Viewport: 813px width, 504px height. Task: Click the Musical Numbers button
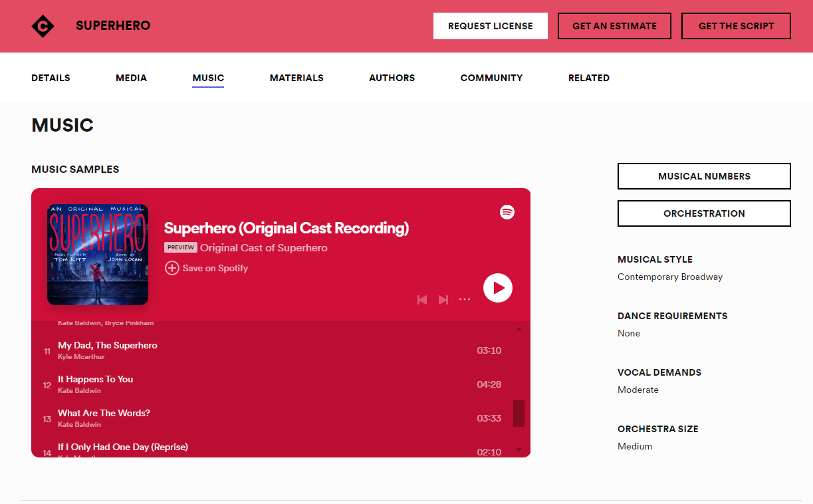tap(704, 176)
